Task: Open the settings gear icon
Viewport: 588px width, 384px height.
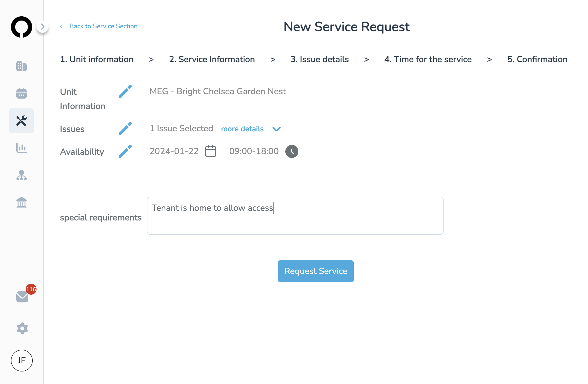Action: [22, 328]
